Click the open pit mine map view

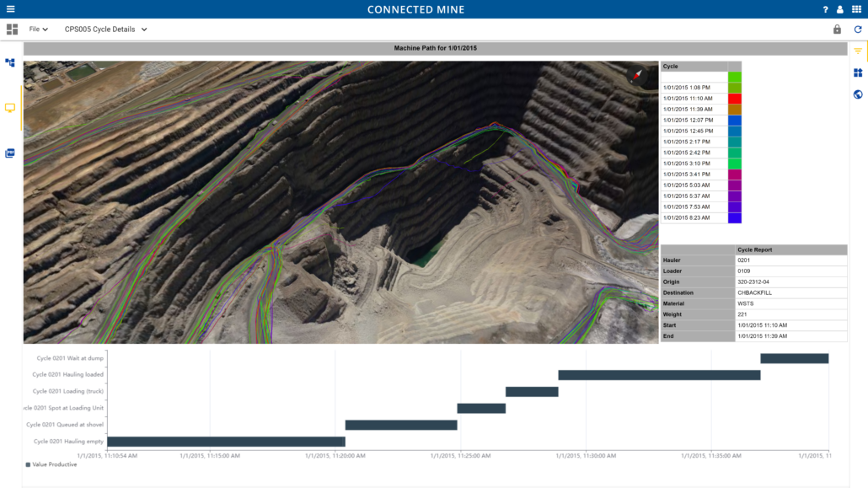click(x=341, y=202)
